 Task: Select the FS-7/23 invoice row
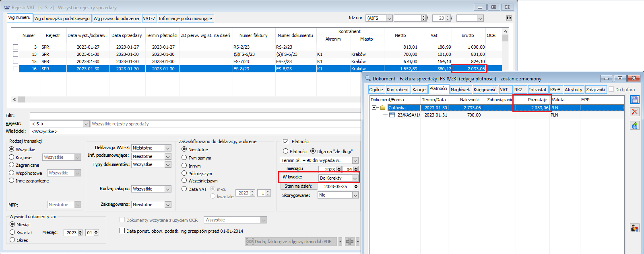[256, 61]
